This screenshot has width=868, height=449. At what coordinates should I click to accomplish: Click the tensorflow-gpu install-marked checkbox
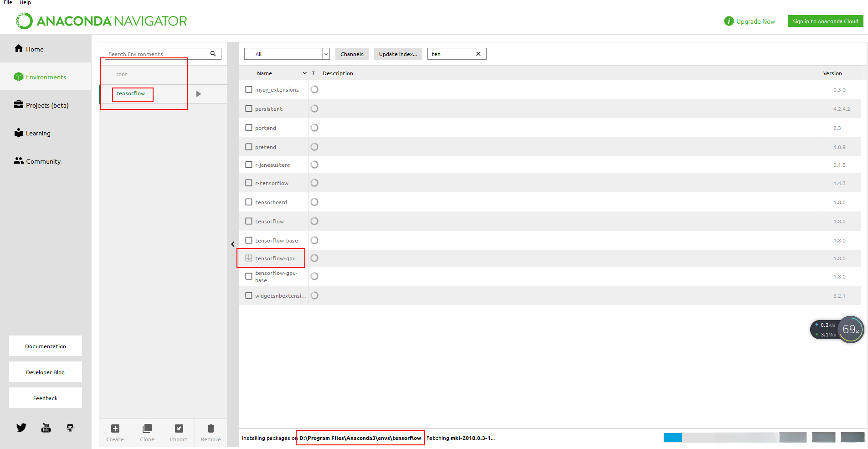pyautogui.click(x=249, y=258)
